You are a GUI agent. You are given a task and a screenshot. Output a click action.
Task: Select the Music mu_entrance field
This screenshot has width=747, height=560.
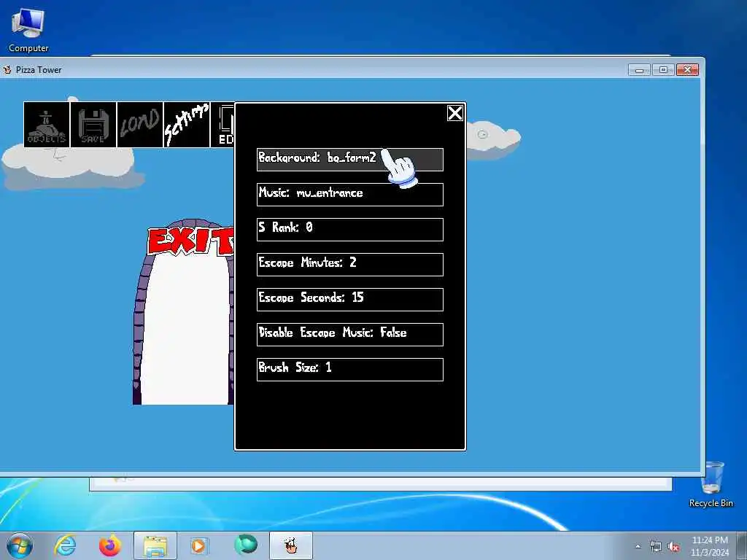(x=349, y=194)
